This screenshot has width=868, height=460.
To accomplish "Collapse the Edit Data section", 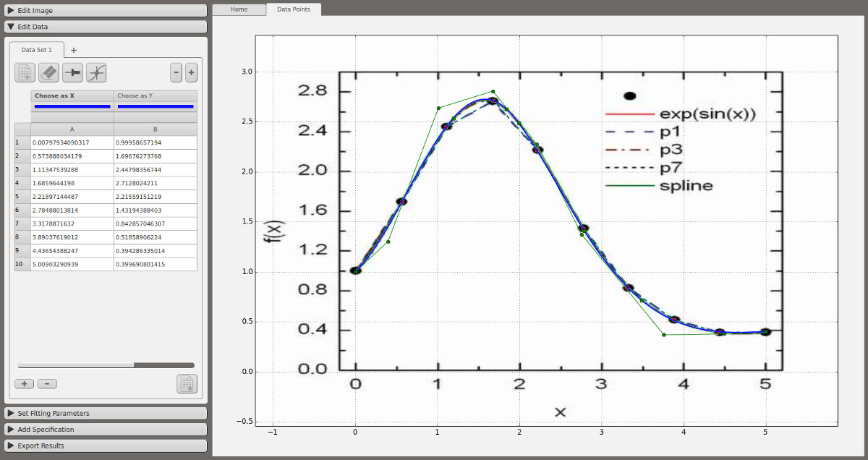I will pyautogui.click(x=106, y=27).
